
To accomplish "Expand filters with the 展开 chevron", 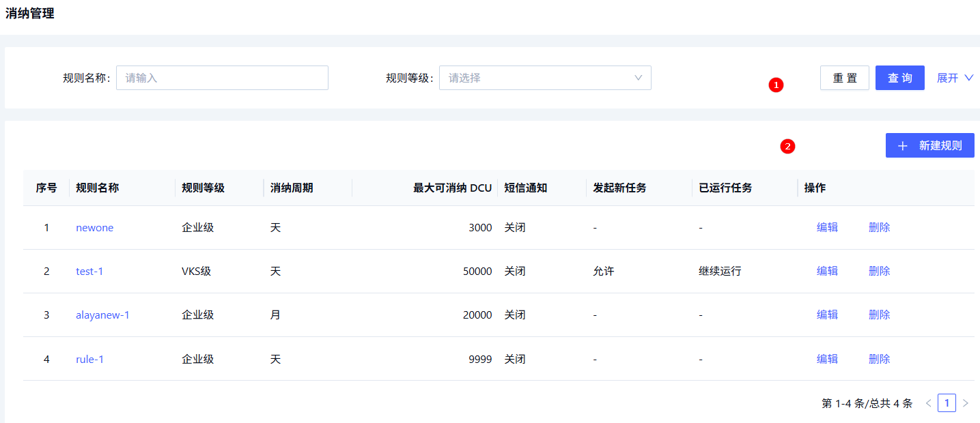I will pos(955,78).
